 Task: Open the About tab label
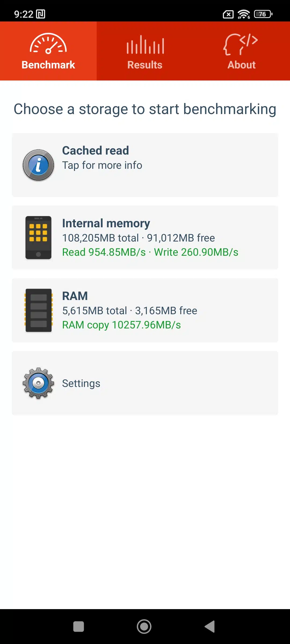tap(241, 65)
